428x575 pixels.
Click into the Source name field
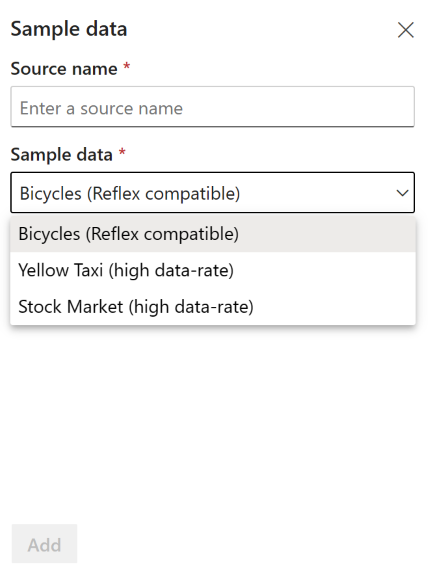(x=213, y=107)
